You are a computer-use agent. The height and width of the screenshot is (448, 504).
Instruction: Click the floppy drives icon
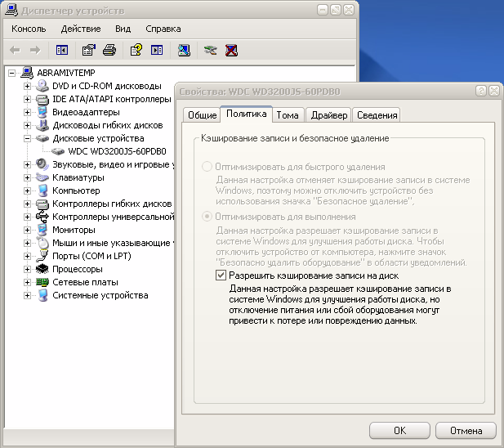click(42, 125)
